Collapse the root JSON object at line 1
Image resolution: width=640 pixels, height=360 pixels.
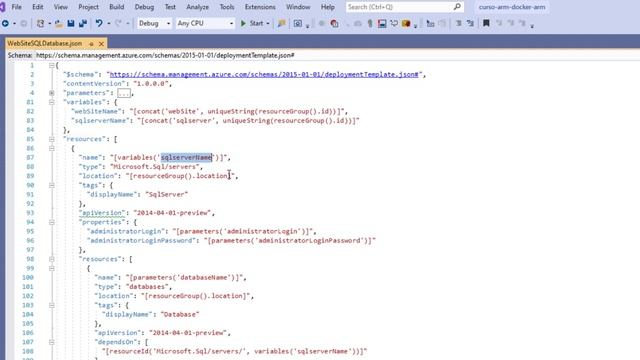(52, 65)
